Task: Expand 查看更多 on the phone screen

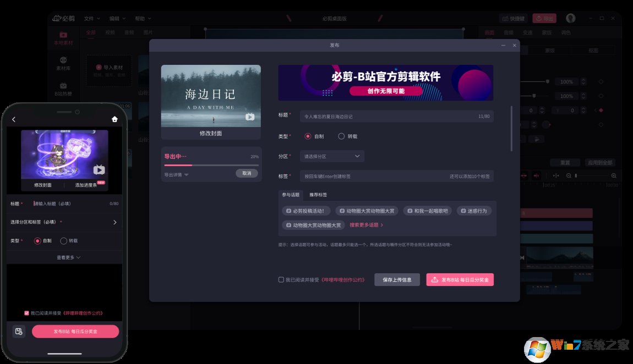Action: 68,257
